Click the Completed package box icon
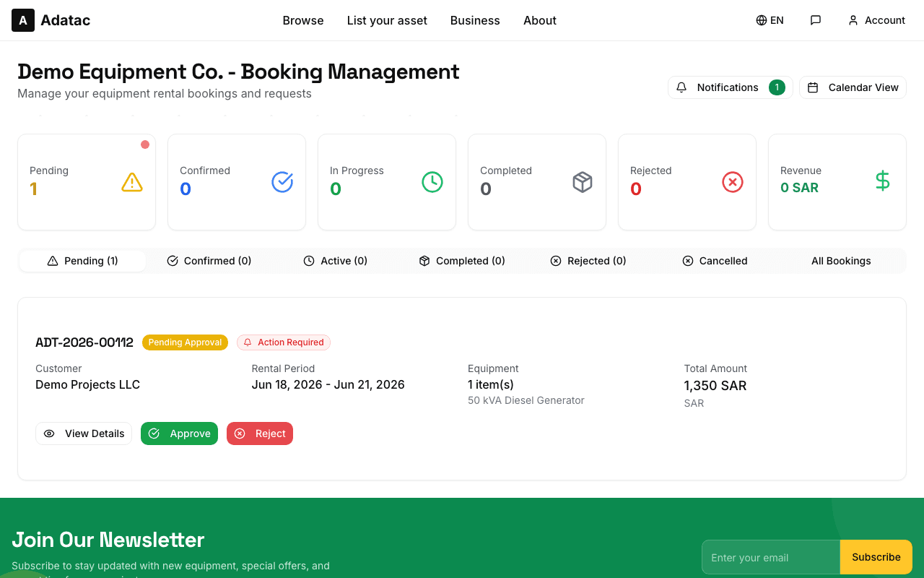Screen dimensions: 924x578 (583, 182)
